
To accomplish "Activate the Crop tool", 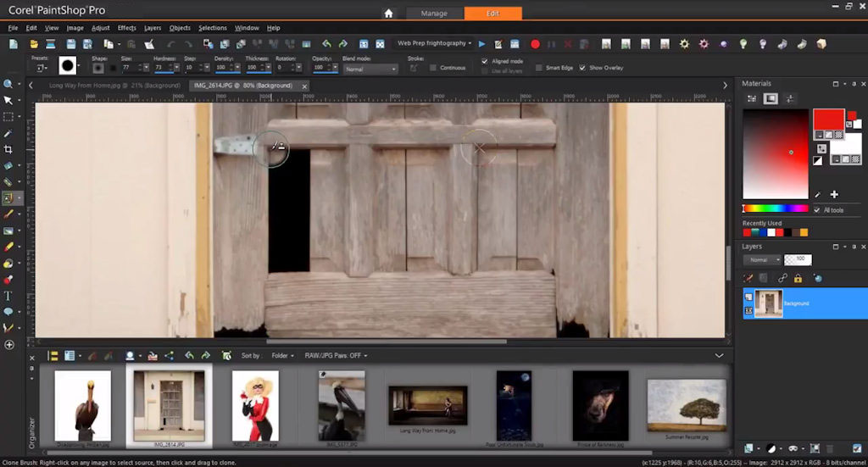I will click(8, 149).
